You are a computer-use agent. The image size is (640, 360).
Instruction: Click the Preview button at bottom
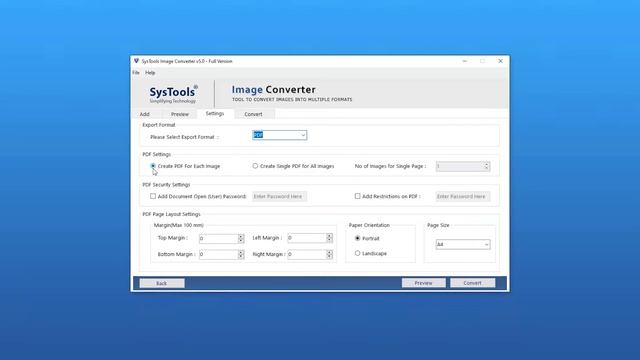tap(424, 283)
